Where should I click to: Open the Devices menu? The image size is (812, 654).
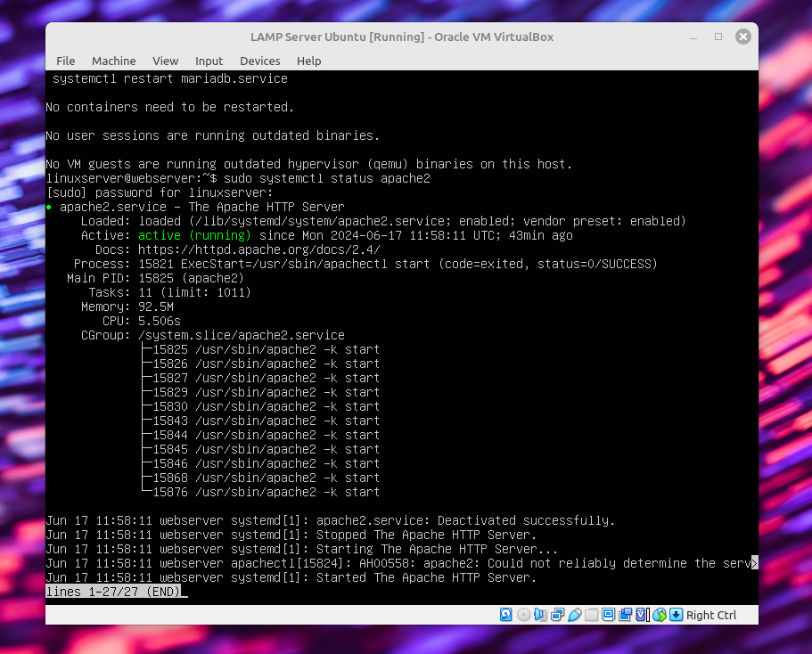pyautogui.click(x=260, y=61)
